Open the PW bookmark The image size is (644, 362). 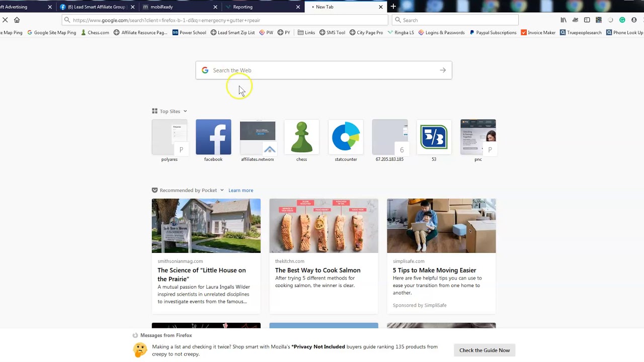pyautogui.click(x=266, y=33)
